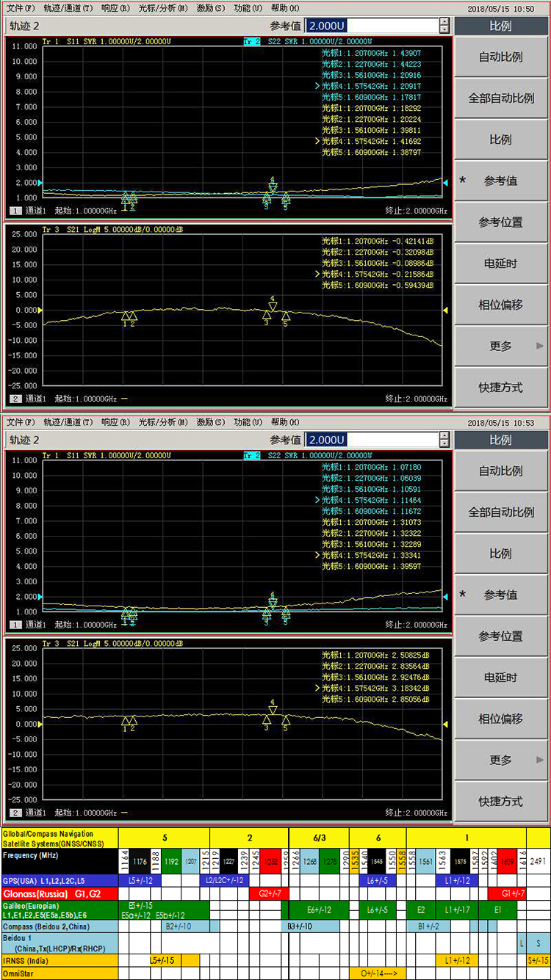Click the upper 参考值 field showing 2.000U
The width and height of the screenshot is (551, 980).
pos(371,26)
